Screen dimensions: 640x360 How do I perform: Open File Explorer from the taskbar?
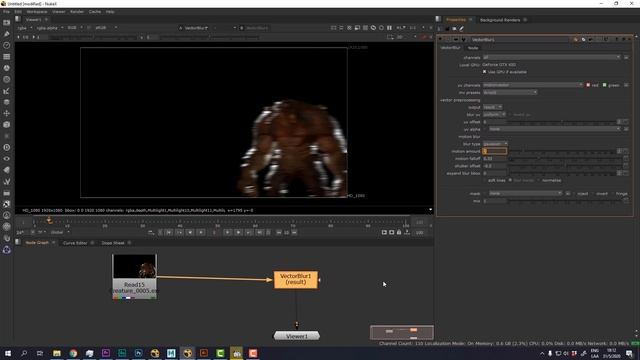pos(57,353)
